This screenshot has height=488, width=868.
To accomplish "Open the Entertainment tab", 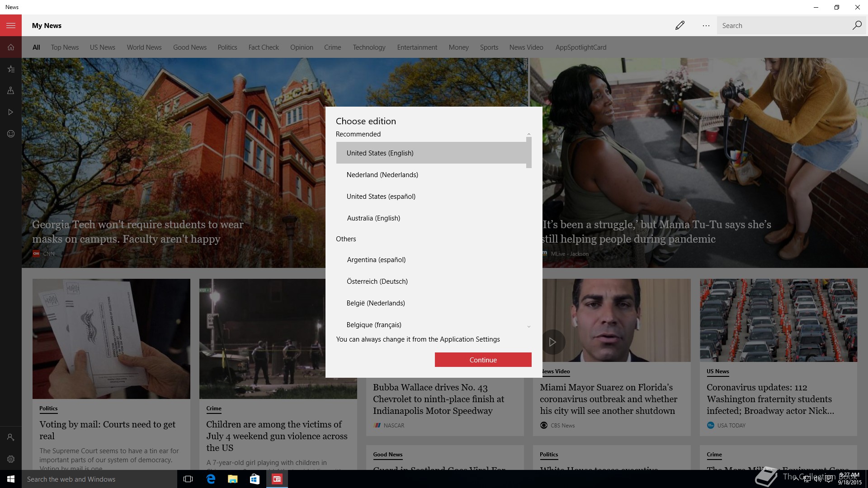I will click(x=417, y=47).
